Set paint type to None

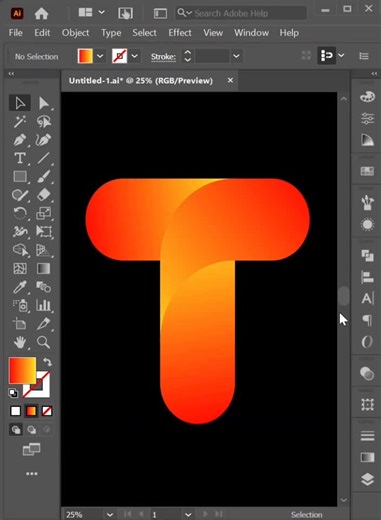(x=47, y=411)
